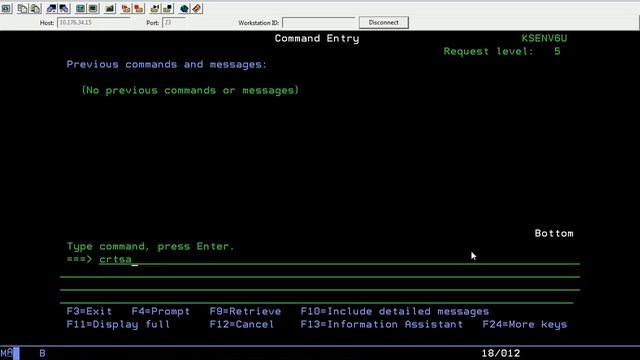Click F10=Include detailed messages label
Viewport: 640px width, 360px height.
[x=395, y=311]
